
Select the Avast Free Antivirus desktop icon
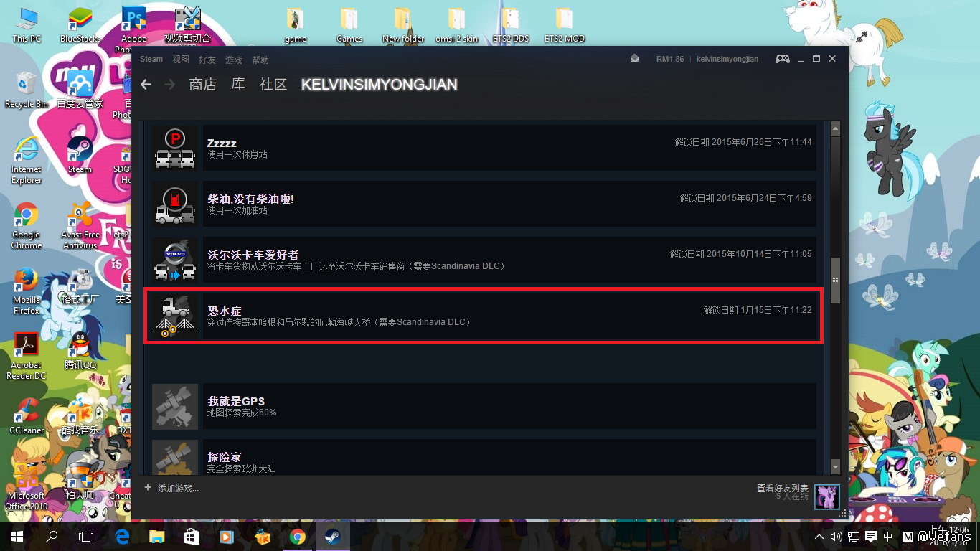[x=80, y=225]
